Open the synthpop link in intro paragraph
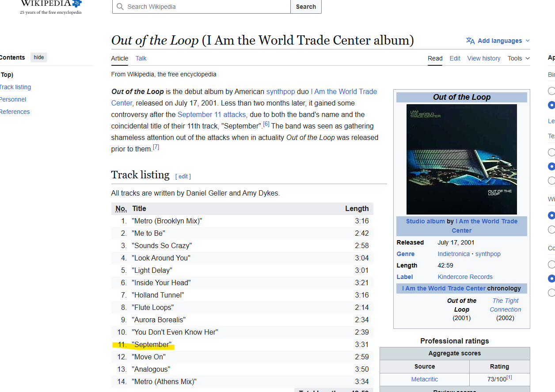Screen dimensions: 555x392 (281, 91)
